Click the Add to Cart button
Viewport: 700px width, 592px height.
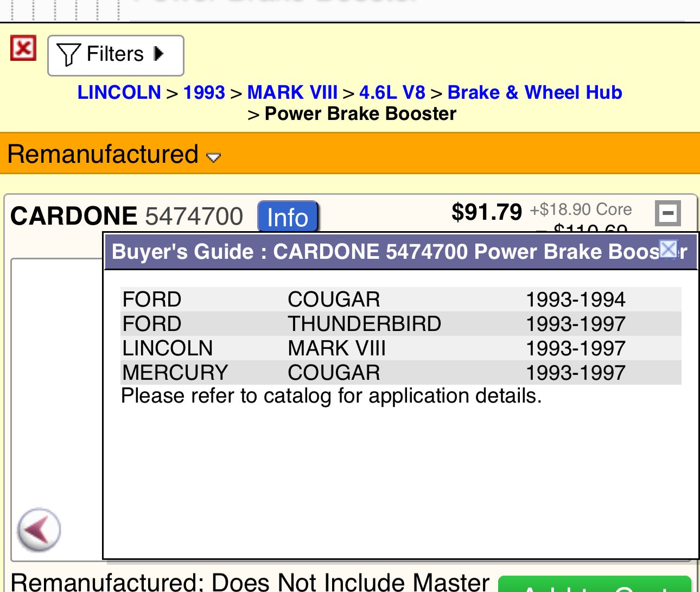[594, 585]
